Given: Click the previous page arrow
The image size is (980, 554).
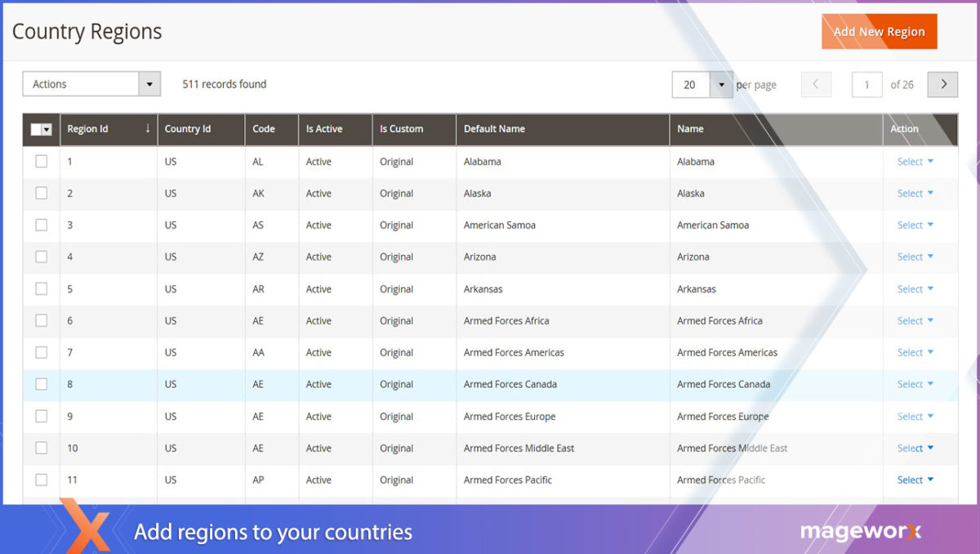Looking at the screenshot, I should pyautogui.click(x=816, y=84).
